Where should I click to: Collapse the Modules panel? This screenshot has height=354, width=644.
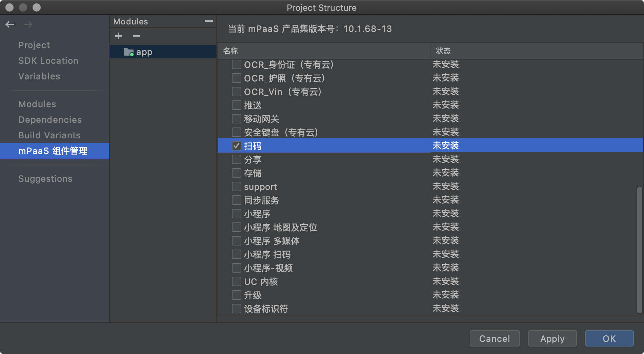tap(209, 21)
